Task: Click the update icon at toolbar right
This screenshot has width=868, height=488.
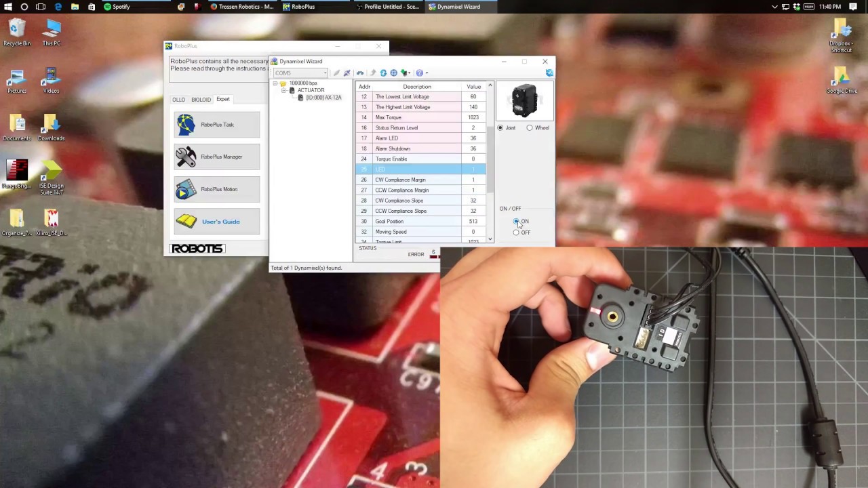Action: [549, 73]
